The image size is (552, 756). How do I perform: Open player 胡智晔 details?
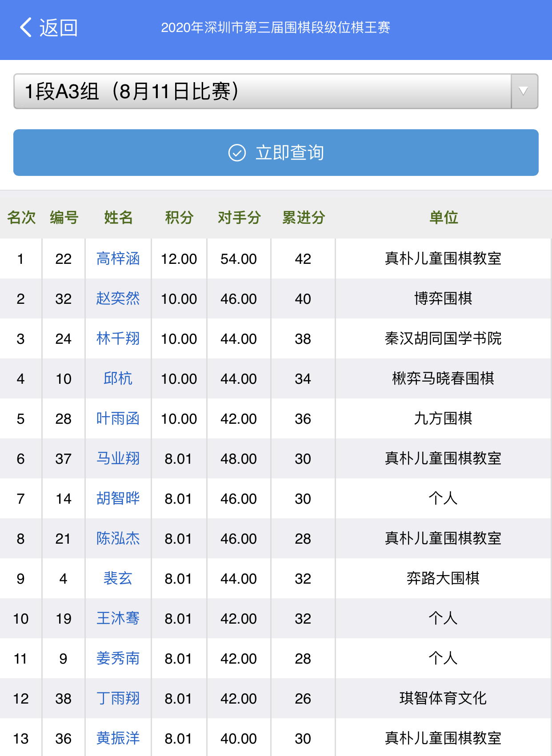point(118,498)
